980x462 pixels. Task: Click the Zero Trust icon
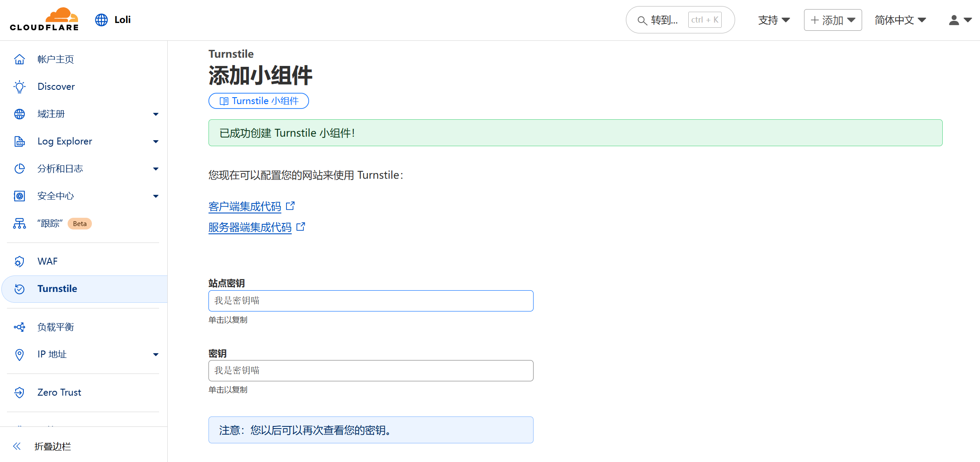pyautogui.click(x=20, y=393)
